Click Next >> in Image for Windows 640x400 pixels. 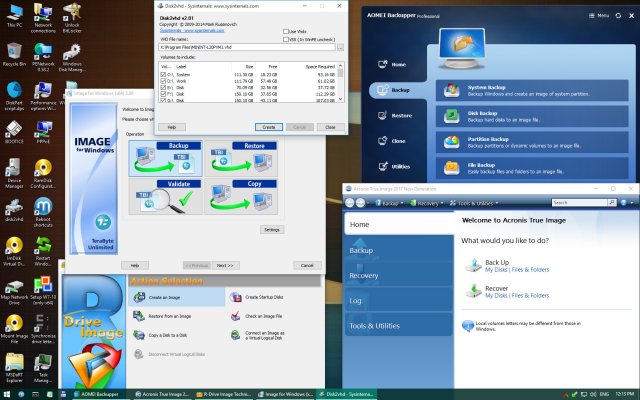[225, 265]
